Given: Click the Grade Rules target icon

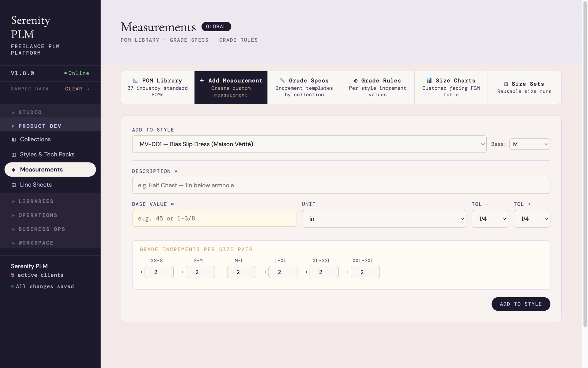Looking at the screenshot, I should point(356,81).
